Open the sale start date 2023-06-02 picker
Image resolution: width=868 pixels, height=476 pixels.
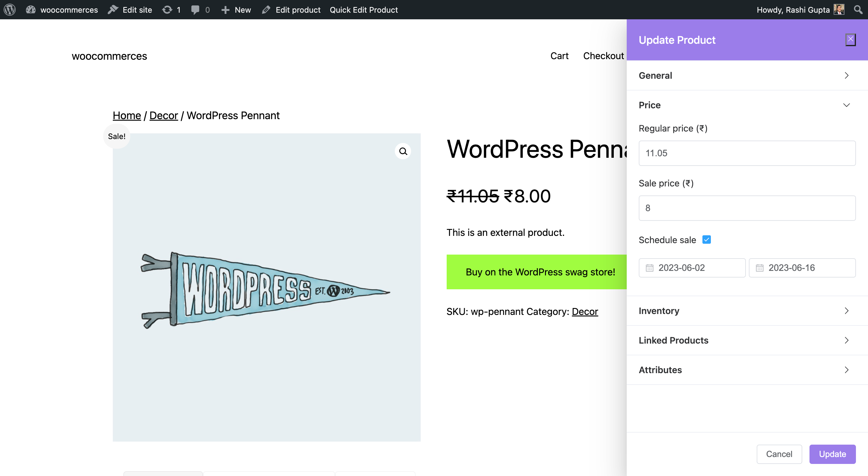point(692,268)
